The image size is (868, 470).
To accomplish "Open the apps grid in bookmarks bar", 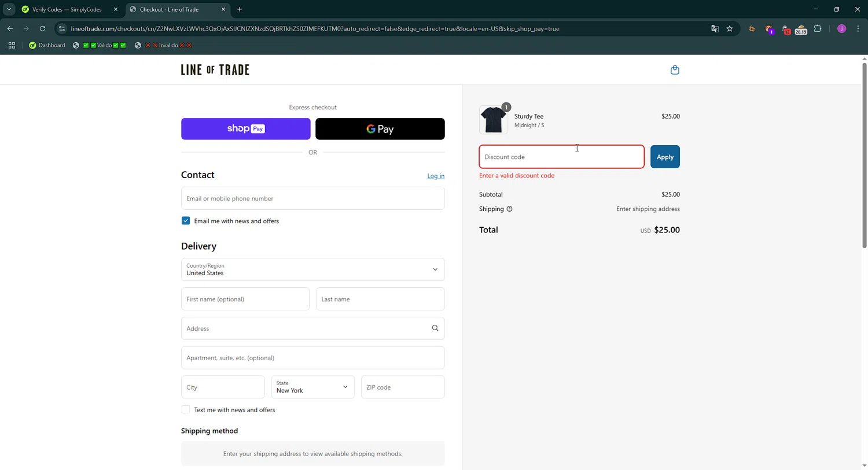I will [x=12, y=45].
